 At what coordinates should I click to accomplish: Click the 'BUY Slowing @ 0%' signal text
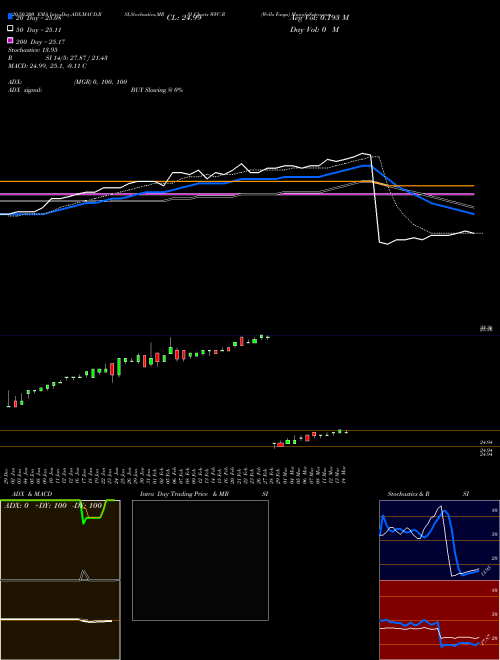pos(157,90)
